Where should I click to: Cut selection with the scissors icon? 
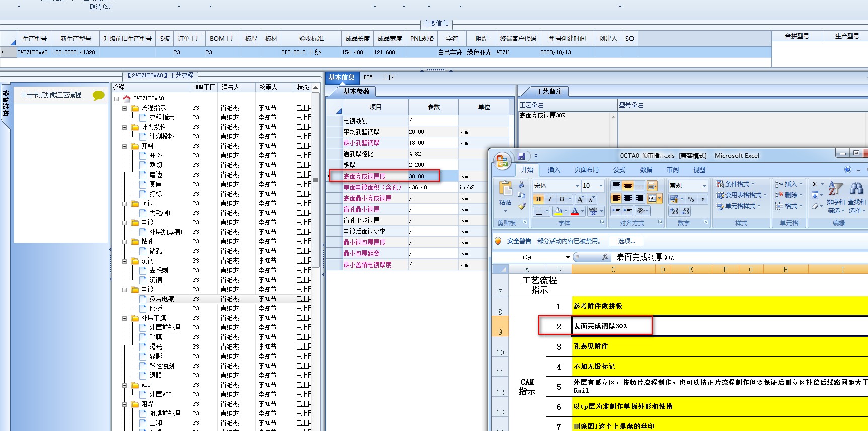click(x=522, y=185)
